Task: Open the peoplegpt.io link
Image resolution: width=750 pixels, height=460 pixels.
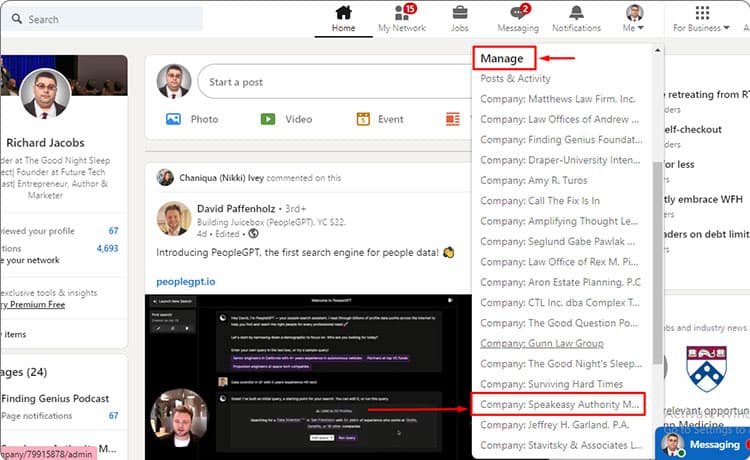Action: point(186,282)
